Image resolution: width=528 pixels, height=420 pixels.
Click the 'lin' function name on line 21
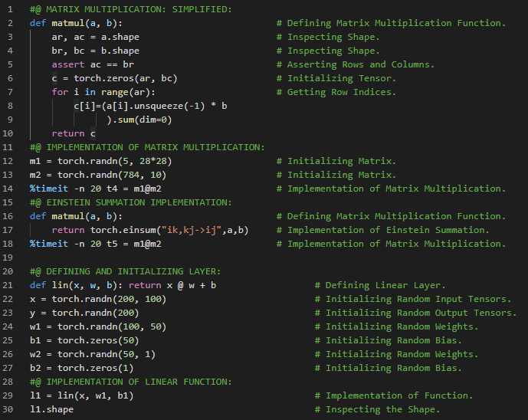pyautogui.click(x=60, y=285)
